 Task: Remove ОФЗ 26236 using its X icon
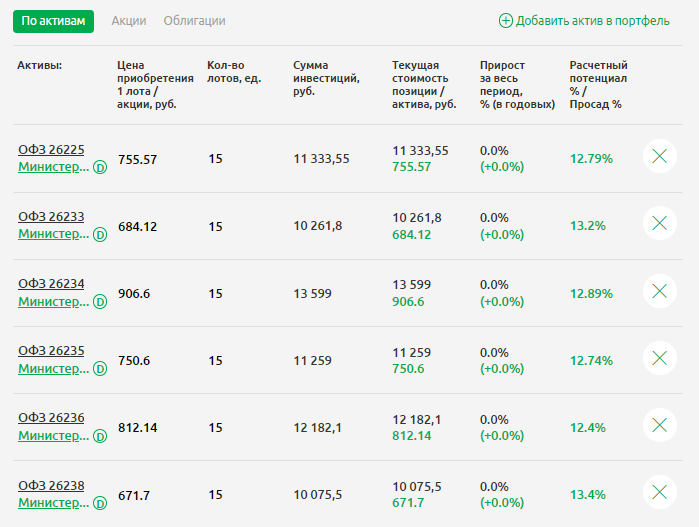click(x=659, y=425)
